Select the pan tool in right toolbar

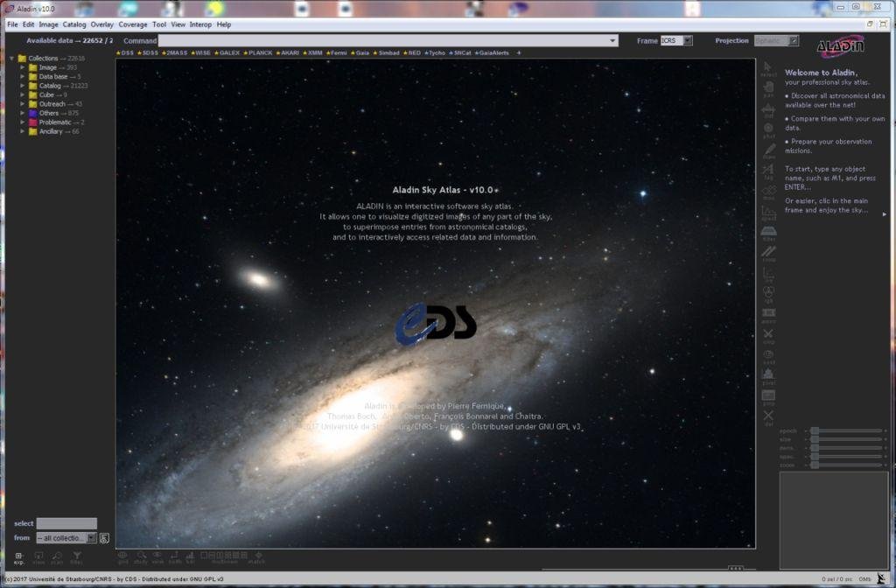[x=768, y=89]
